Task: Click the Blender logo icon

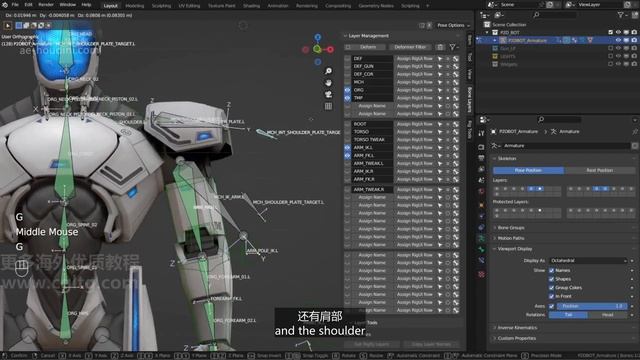Action: (4, 4)
